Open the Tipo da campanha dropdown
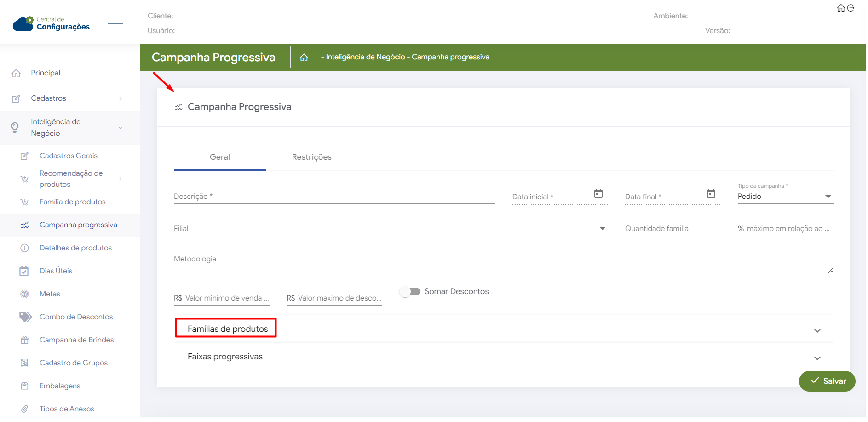 click(785, 197)
